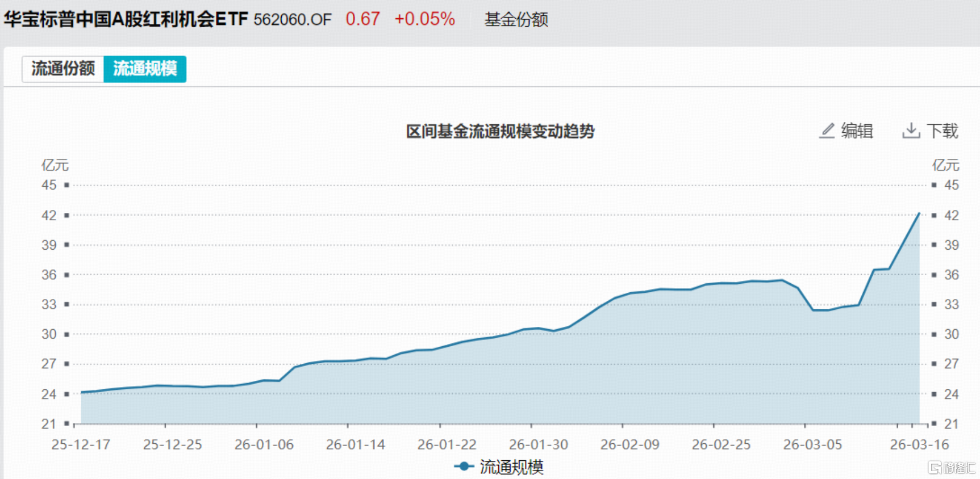The width and height of the screenshot is (980, 479).
Task: Click the right axis unit label 亿元
Action: coord(946,165)
